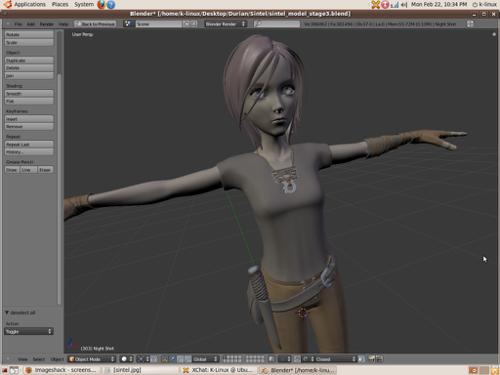Image resolution: width=500 pixels, height=375 pixels.
Task: Open the Object Mode dropdown
Action: [92, 359]
